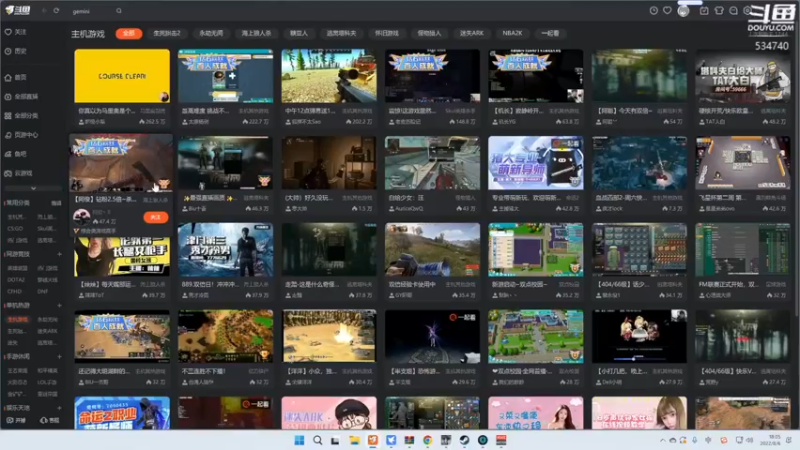Open File Explorer folder icon on taskbar
Image resolution: width=800 pixels, height=450 pixels.
pyautogui.click(x=354, y=440)
